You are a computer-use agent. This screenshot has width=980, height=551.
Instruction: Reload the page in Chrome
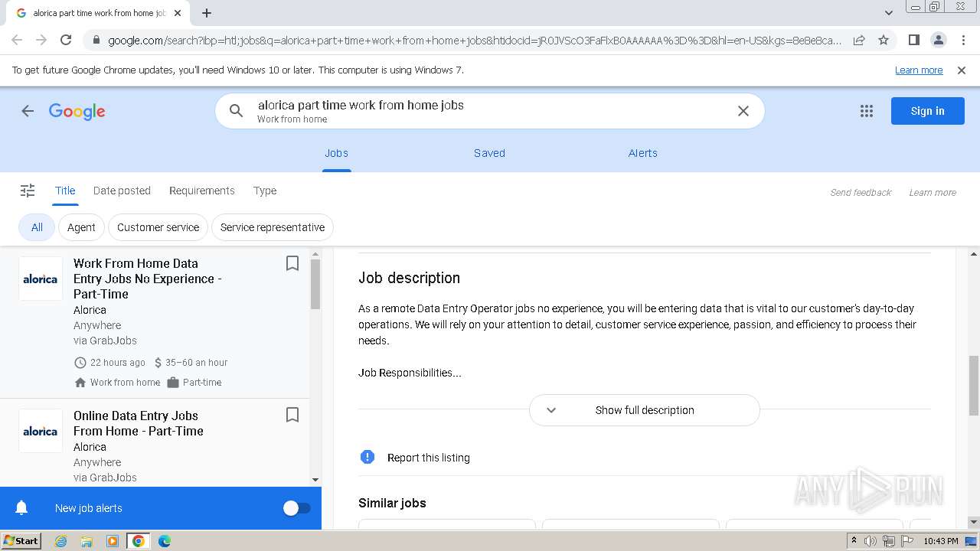[66, 40]
